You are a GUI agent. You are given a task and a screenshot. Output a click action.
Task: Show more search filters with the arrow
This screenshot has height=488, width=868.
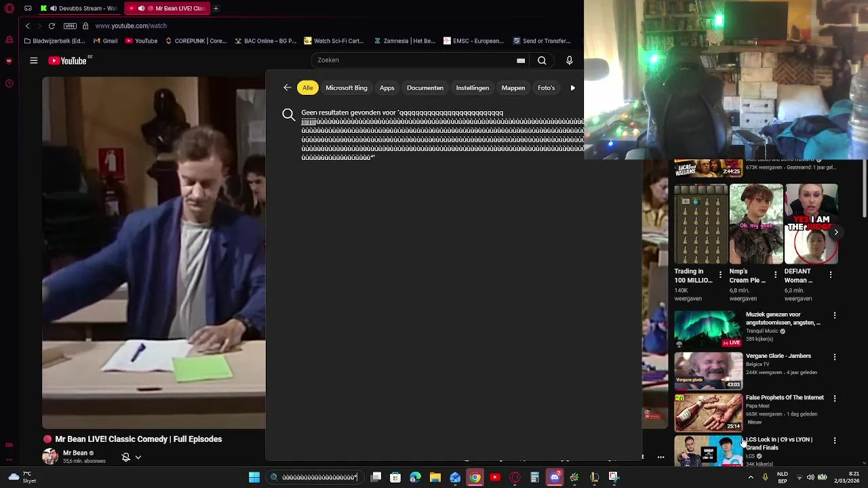573,87
